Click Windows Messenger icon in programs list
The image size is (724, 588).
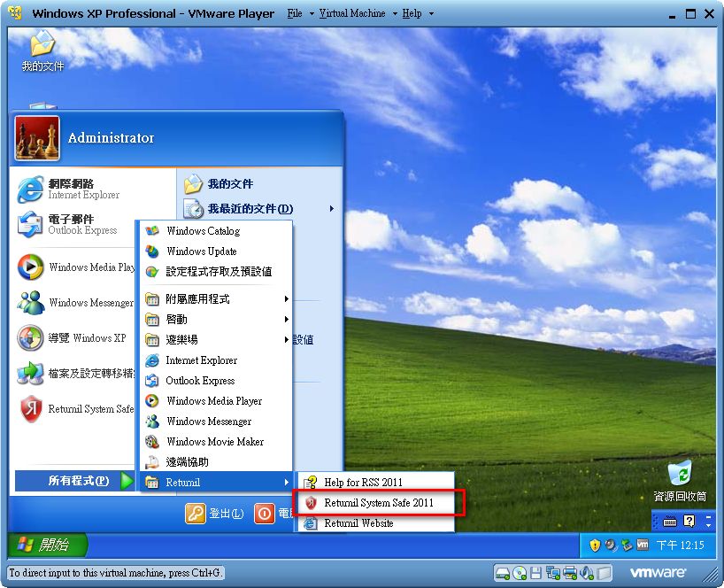(x=152, y=422)
